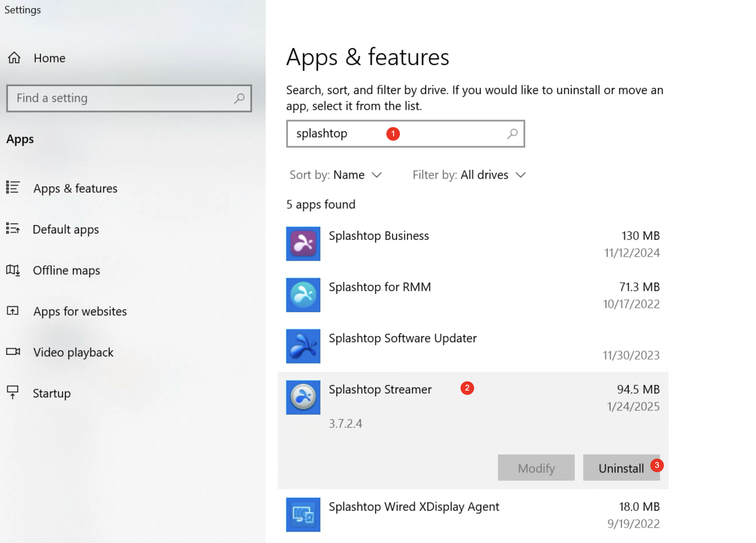Click the Splashtop Streamer app name
The height and width of the screenshot is (543, 756).
click(x=380, y=390)
